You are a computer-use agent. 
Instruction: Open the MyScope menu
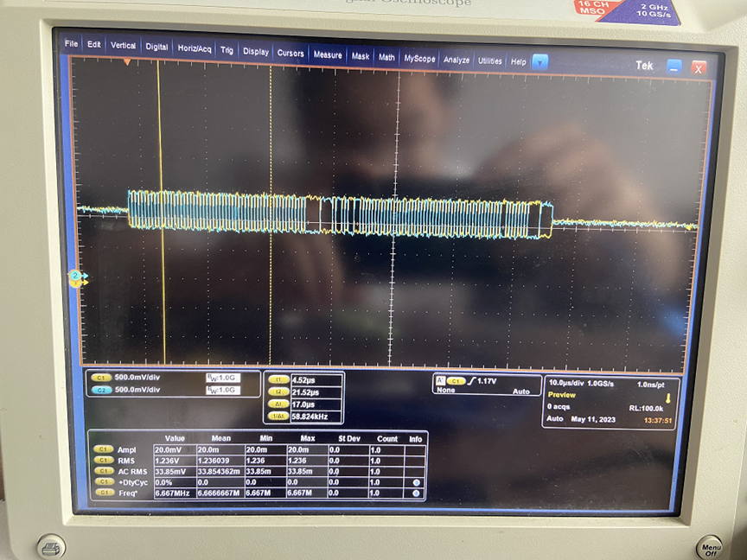point(419,59)
